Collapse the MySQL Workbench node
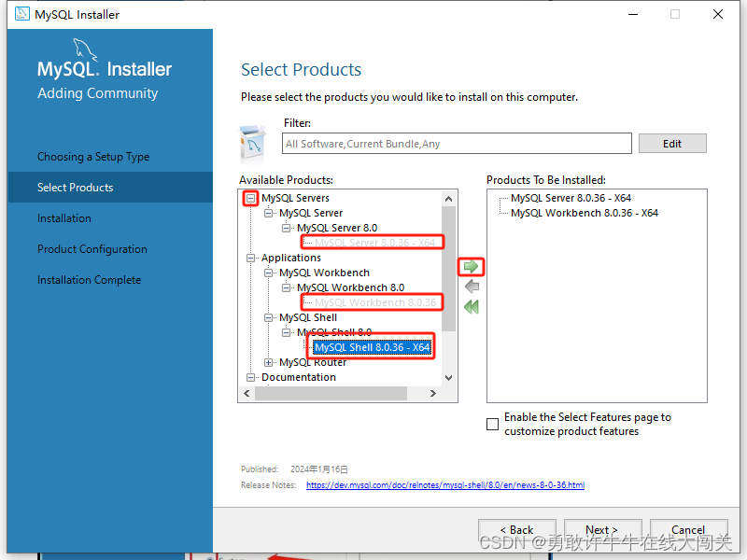Screen dimensions: 747x560 [x=268, y=273]
